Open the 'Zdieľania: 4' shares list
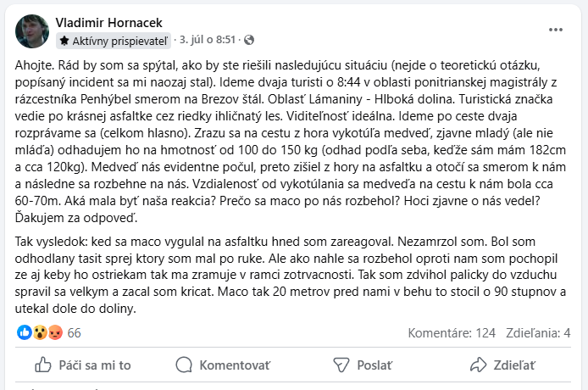Screen dimensions: 588x390 (538, 333)
